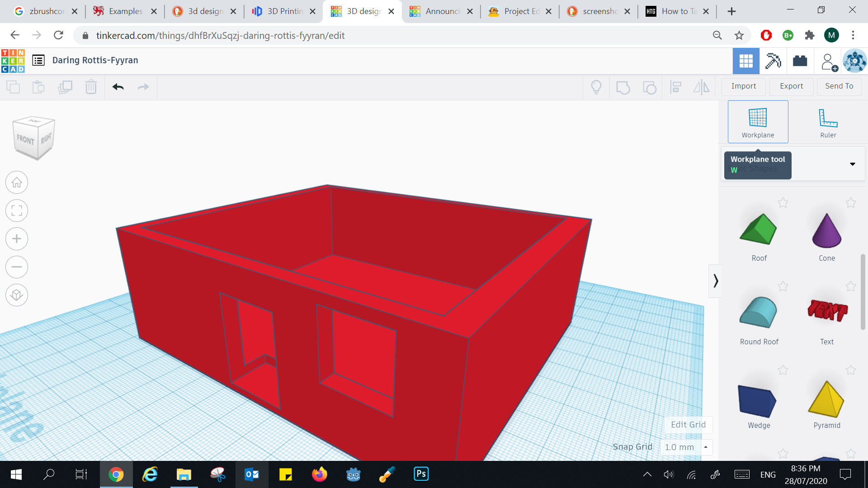Open the Notes tool lightbulb

[596, 87]
